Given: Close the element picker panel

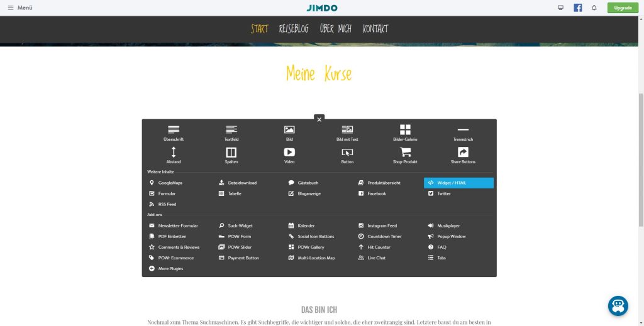Looking at the screenshot, I should pos(319,119).
